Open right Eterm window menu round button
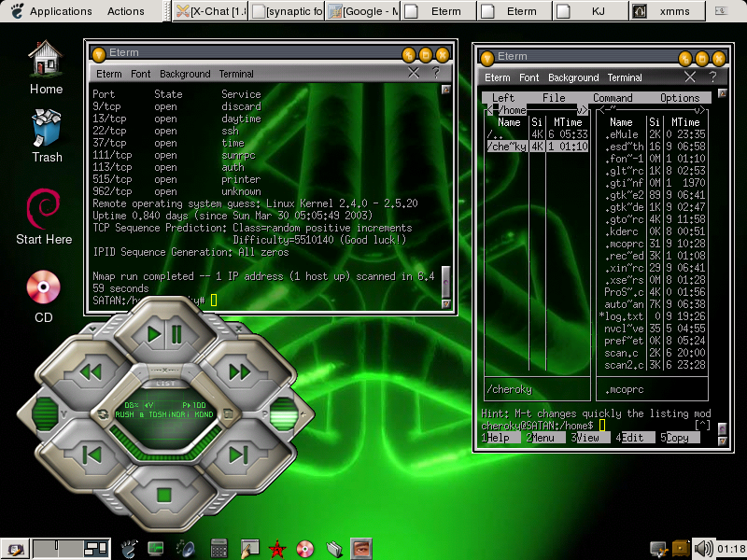 click(486, 59)
